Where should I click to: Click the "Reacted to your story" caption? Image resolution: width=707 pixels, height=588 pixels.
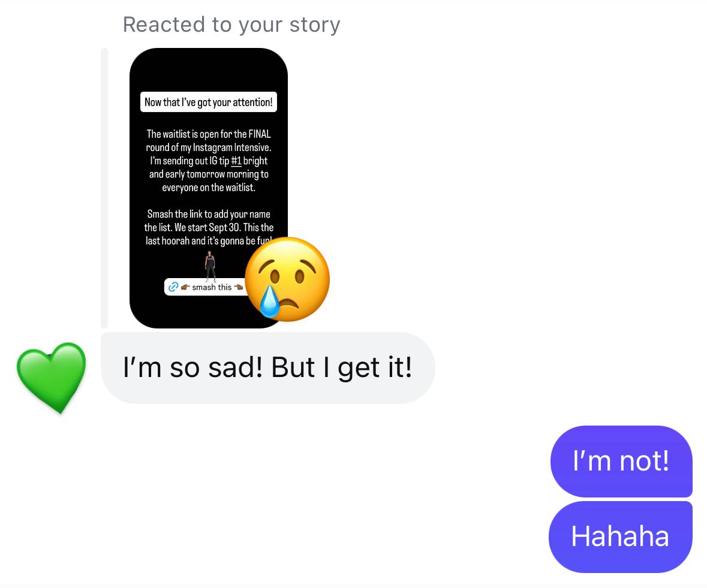(231, 25)
